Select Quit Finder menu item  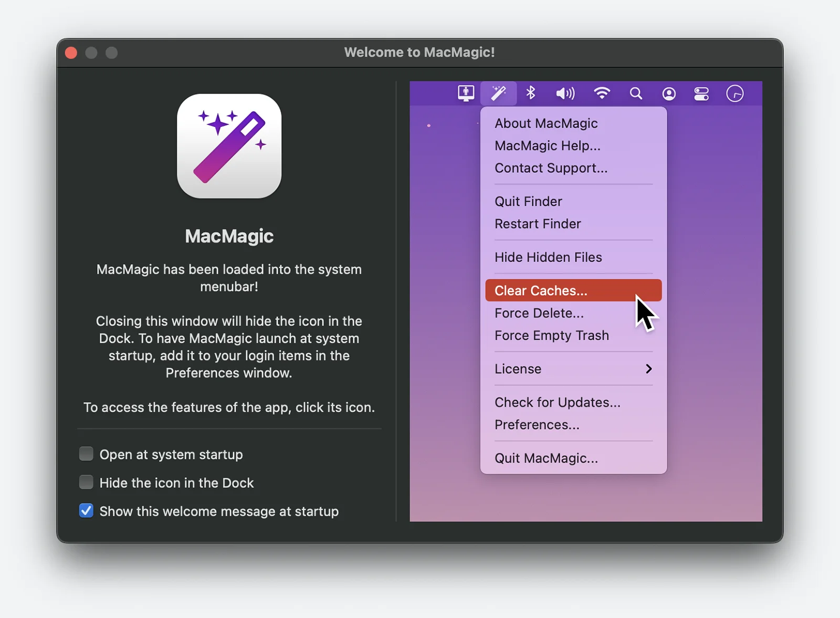tap(573, 201)
